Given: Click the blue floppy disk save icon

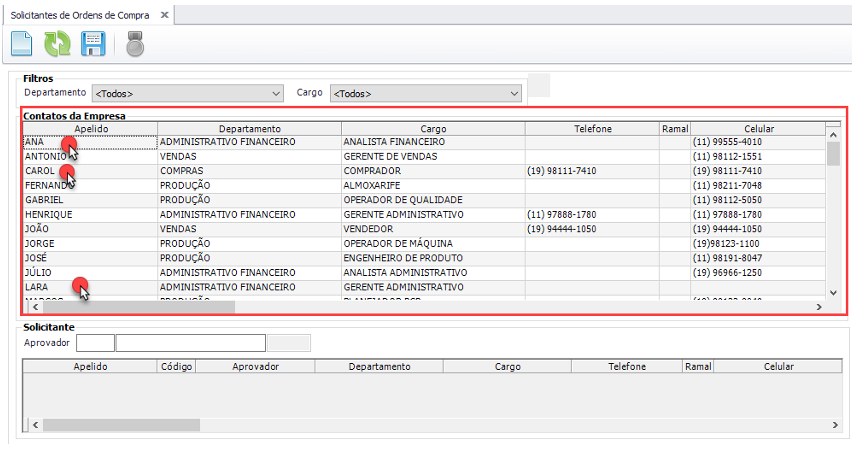Looking at the screenshot, I should [x=93, y=44].
